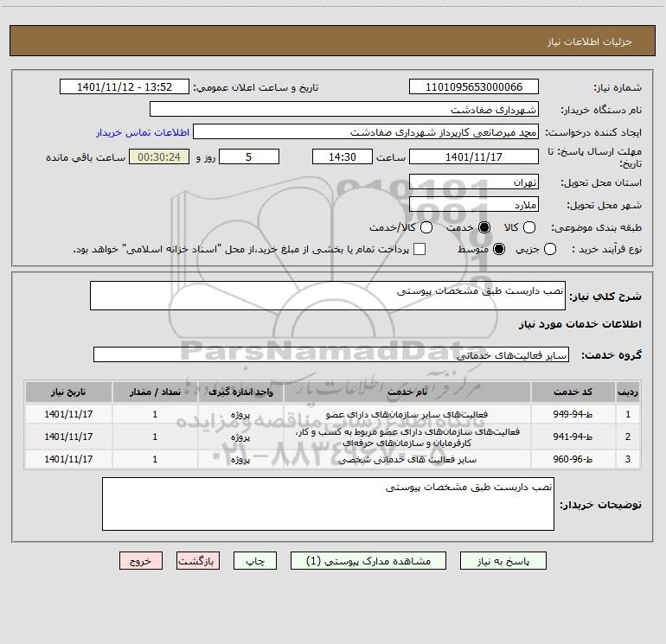Click the کد خدمت column header
666x644 pixels.
tap(573, 392)
